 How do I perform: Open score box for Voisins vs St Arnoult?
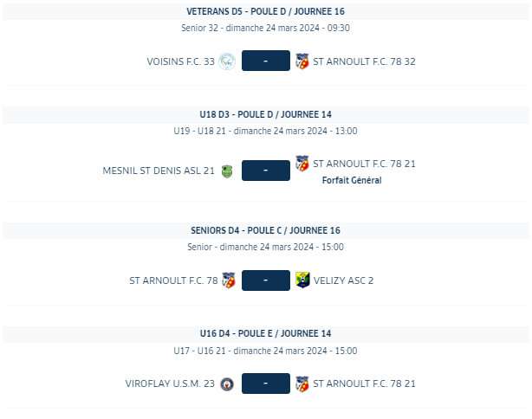tap(266, 61)
